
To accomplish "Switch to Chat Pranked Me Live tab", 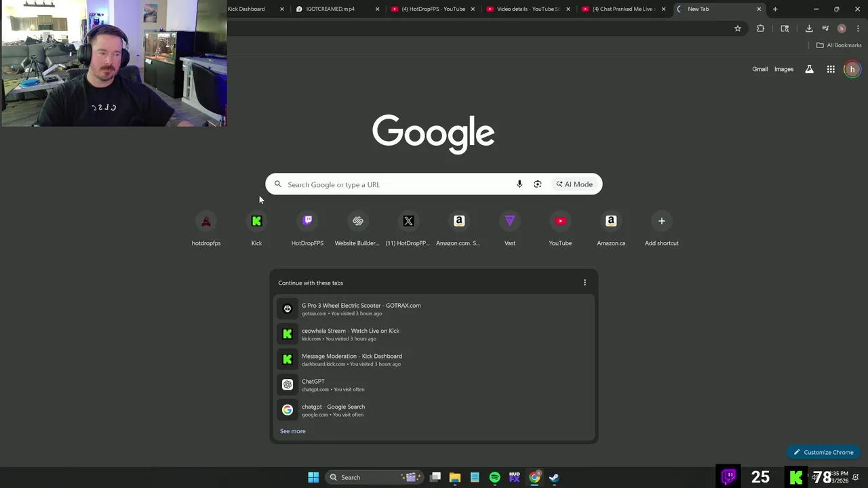I will coord(623,9).
